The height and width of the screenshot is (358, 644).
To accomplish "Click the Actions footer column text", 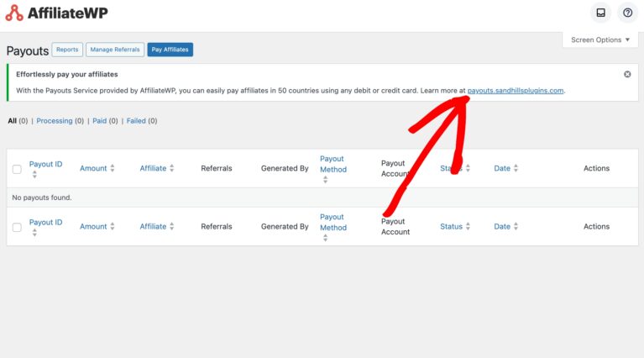I will click(596, 226).
